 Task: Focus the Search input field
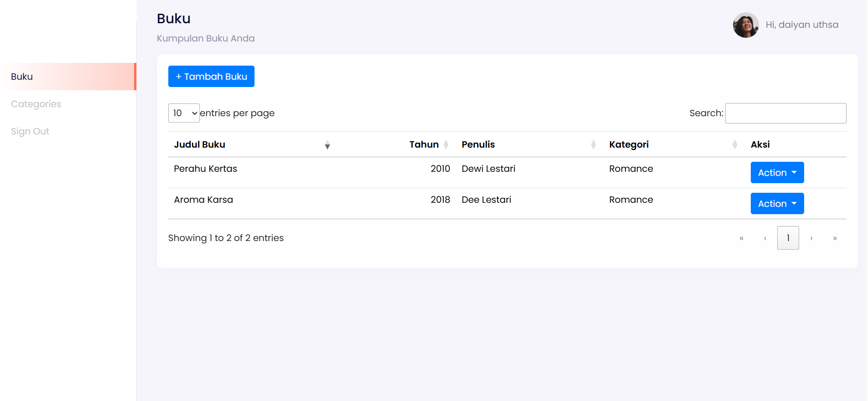[785, 113]
